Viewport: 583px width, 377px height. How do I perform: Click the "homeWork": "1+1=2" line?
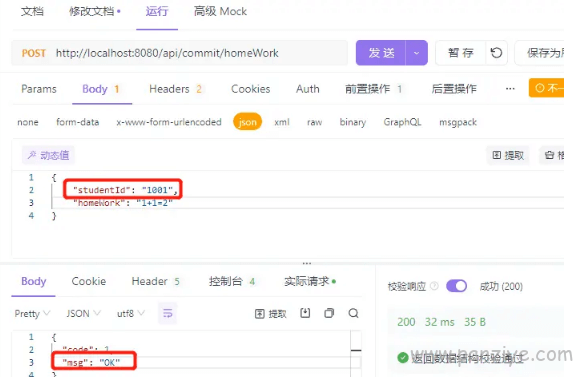123,203
